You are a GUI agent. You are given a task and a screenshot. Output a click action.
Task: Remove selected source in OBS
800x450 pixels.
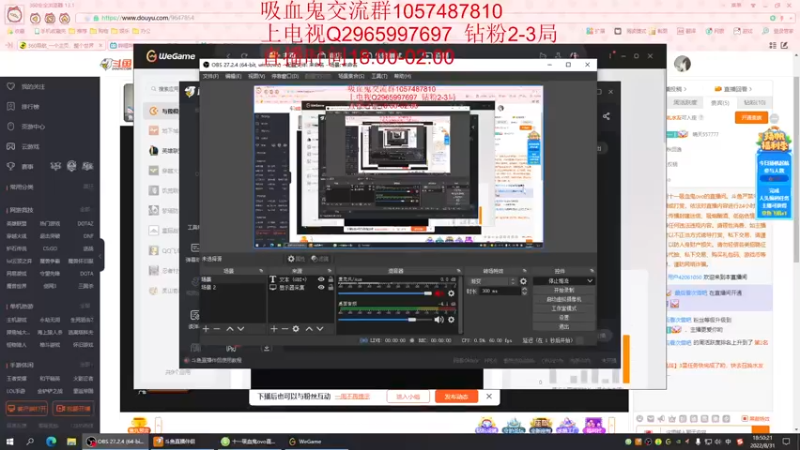(285, 329)
